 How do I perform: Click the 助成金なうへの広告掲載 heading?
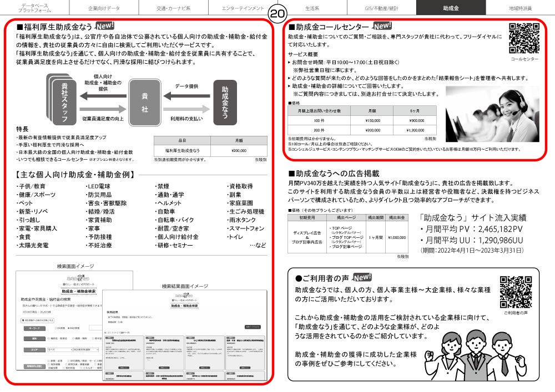click(x=334, y=173)
